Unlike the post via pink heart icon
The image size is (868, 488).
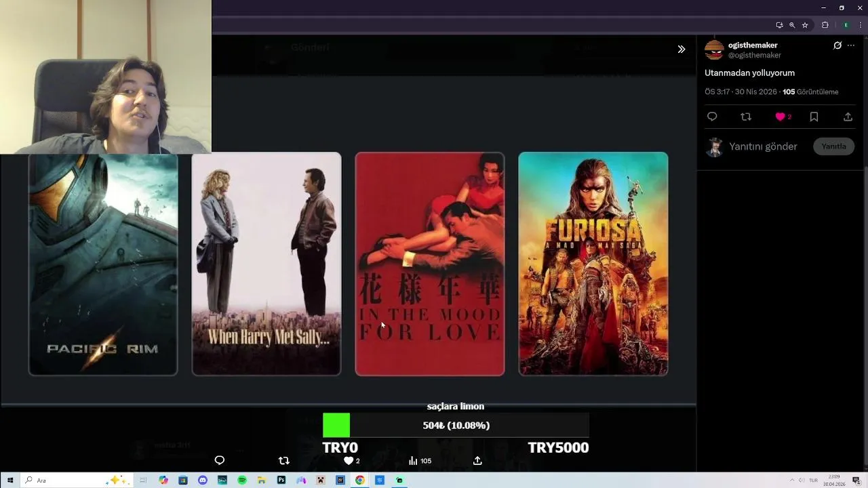tap(781, 117)
